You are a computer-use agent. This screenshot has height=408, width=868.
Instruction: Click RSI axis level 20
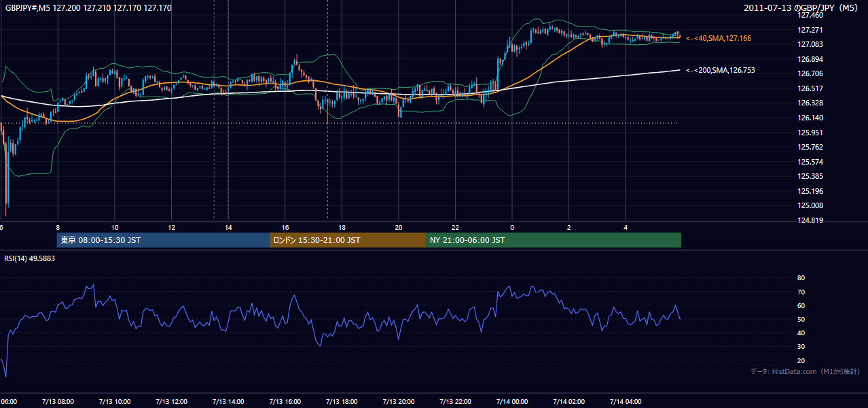pyautogui.click(x=801, y=360)
